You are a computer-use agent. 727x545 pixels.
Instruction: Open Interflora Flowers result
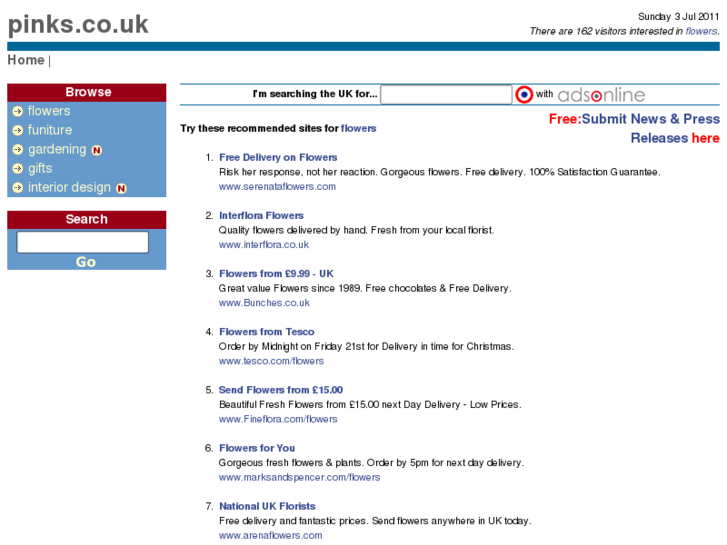click(x=261, y=215)
